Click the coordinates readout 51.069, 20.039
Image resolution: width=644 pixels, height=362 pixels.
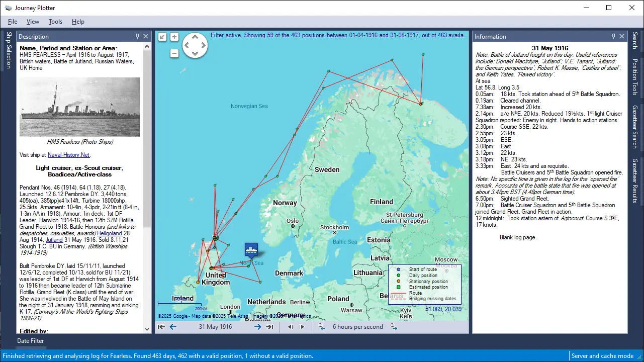point(443,309)
